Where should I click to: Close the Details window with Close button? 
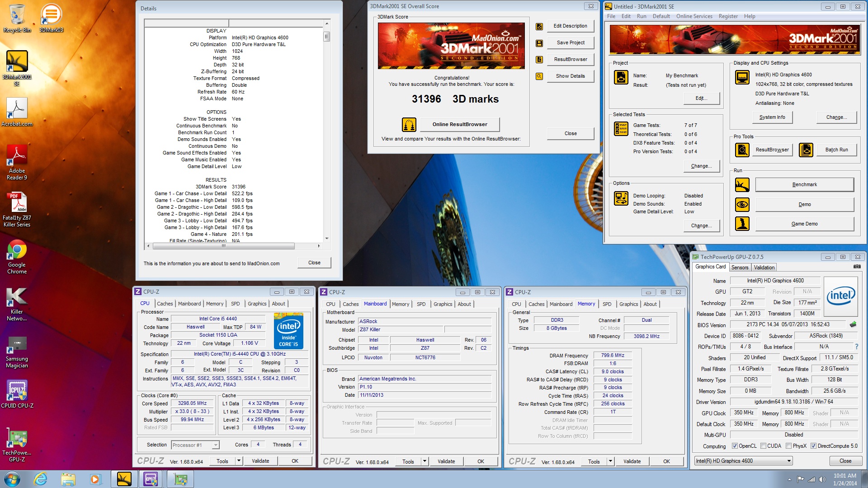(x=314, y=263)
